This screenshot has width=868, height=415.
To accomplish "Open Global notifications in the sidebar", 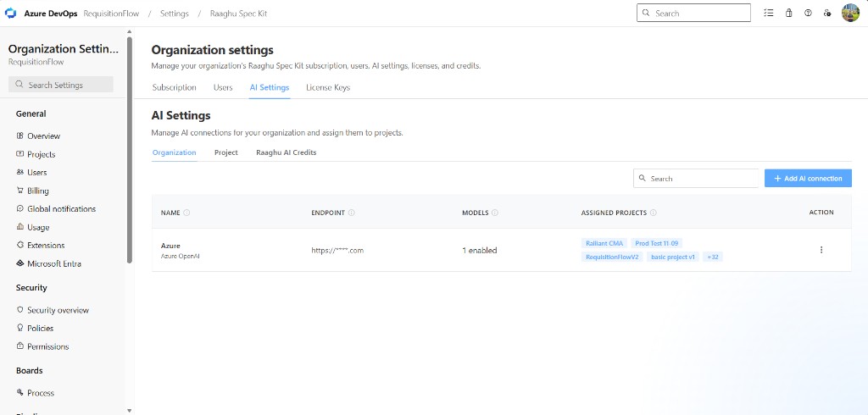I will (61, 208).
